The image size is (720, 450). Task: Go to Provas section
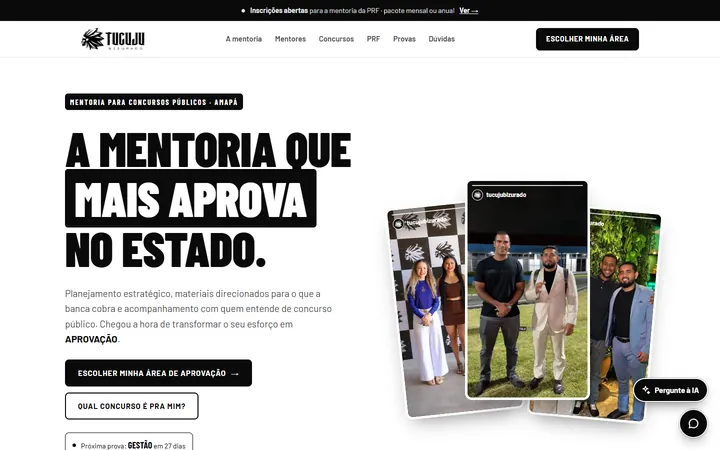(x=404, y=39)
